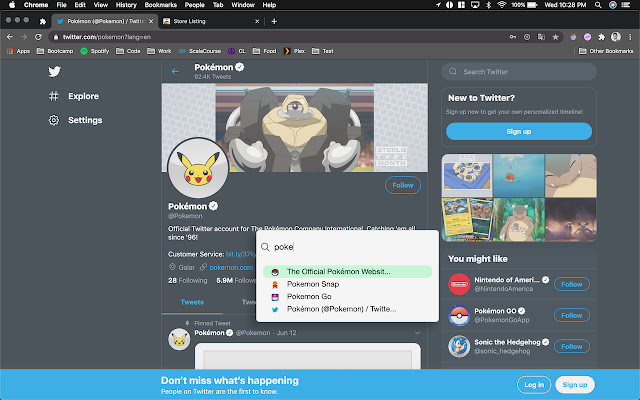Open the Pokémon card photo in media grid

467,220
